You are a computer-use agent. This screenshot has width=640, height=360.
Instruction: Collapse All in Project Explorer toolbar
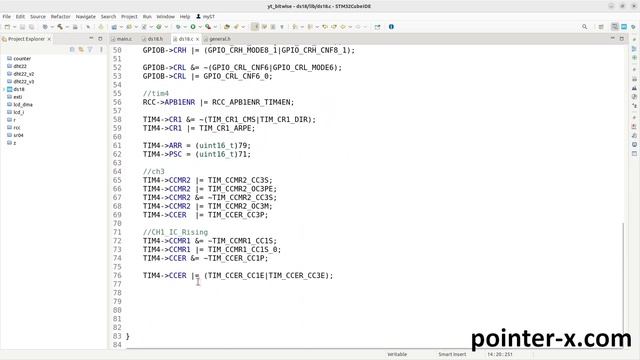point(72,49)
